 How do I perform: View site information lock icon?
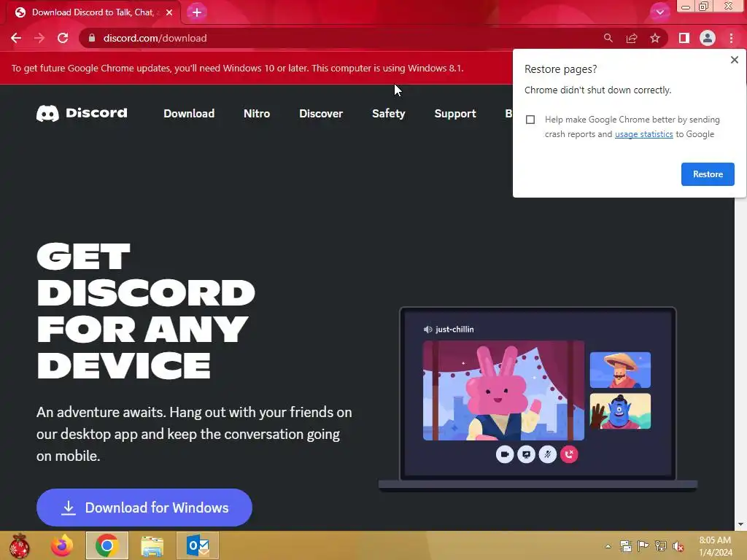coord(92,38)
